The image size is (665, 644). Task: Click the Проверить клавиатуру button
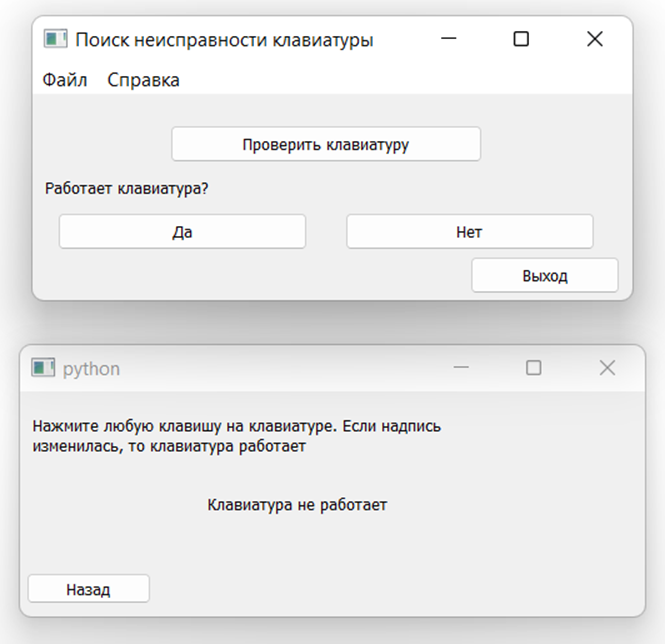326,144
